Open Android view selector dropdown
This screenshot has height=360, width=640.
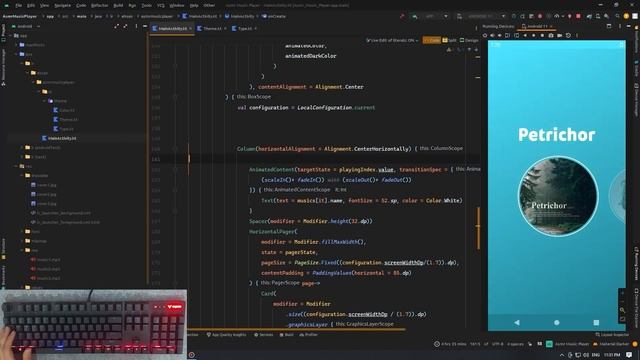click(x=27, y=26)
